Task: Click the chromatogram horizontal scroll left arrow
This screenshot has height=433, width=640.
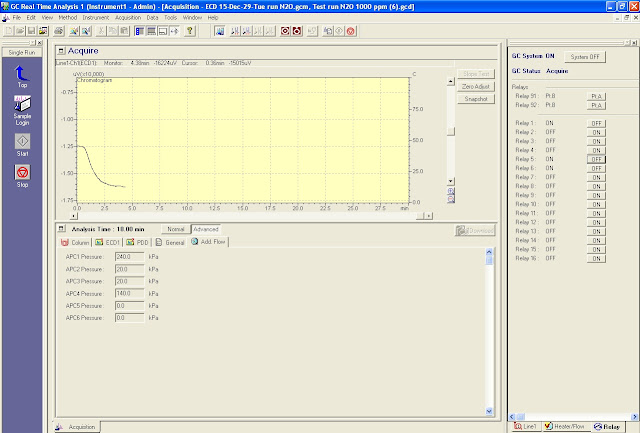Action: [x=74, y=216]
